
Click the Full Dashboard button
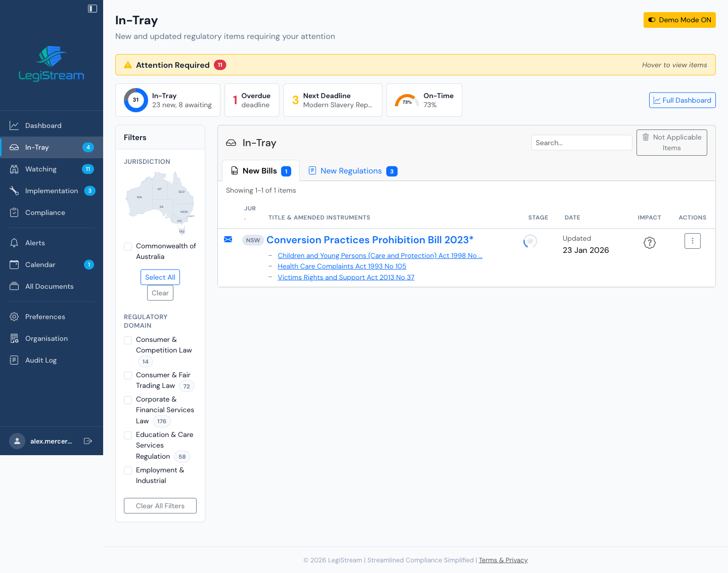pos(682,100)
